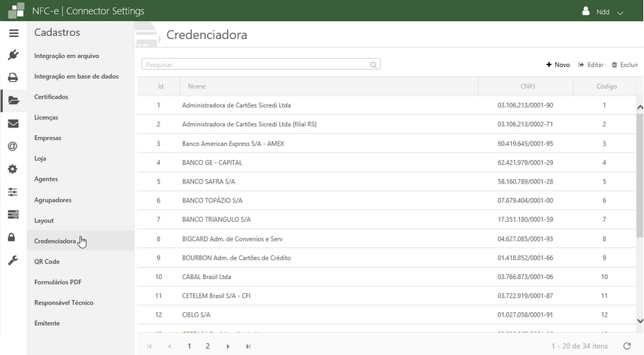Screen dimensions: 644x355
Task: Sort by Código column header
Action: pyautogui.click(x=605, y=86)
